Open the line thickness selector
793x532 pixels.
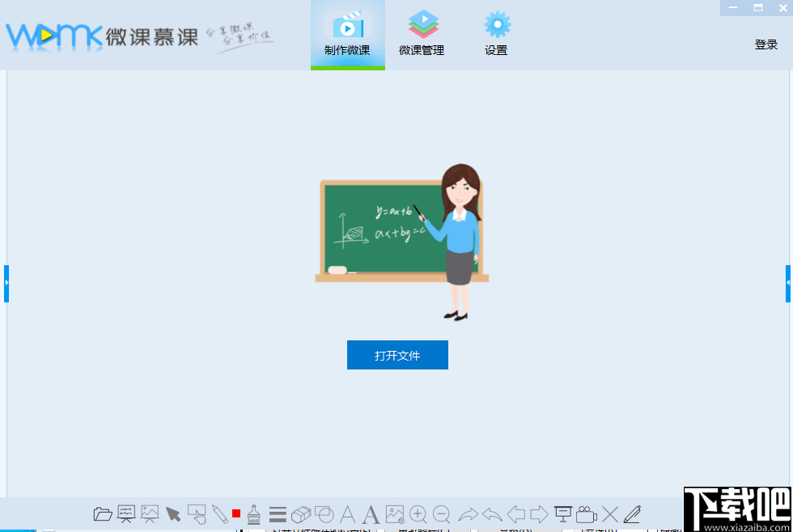[x=278, y=513]
